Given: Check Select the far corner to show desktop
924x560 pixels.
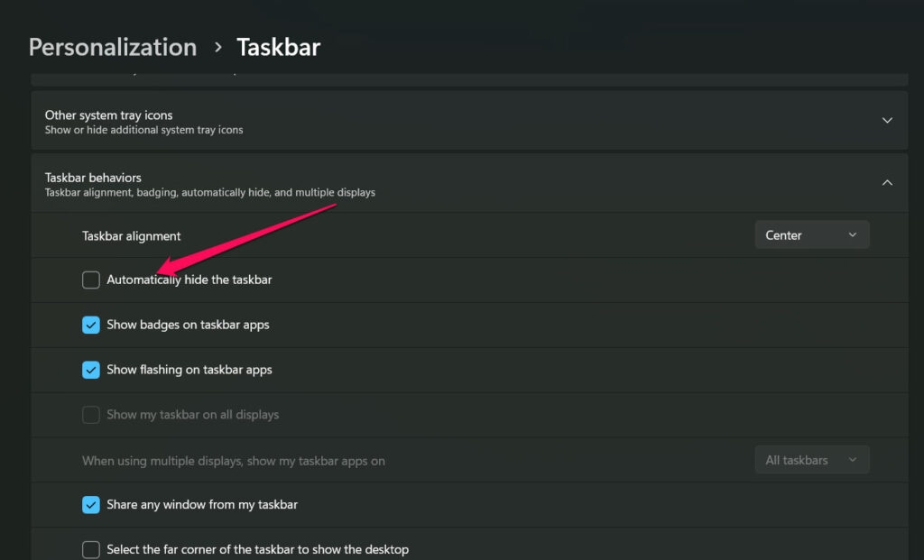Looking at the screenshot, I should point(91,549).
